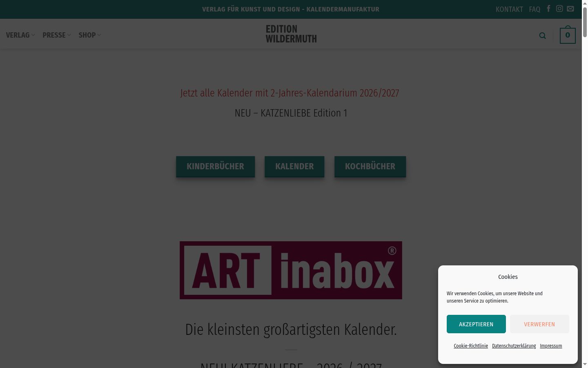588x368 pixels.
Task: Click the 2-Jahres-Kalendarium 2026/2027 headline
Action: pyautogui.click(x=290, y=93)
